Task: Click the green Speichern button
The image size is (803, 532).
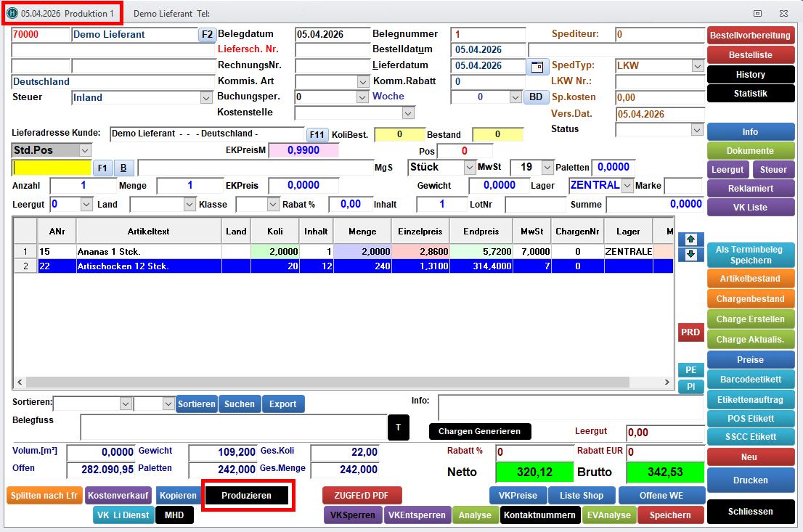Action: point(670,515)
